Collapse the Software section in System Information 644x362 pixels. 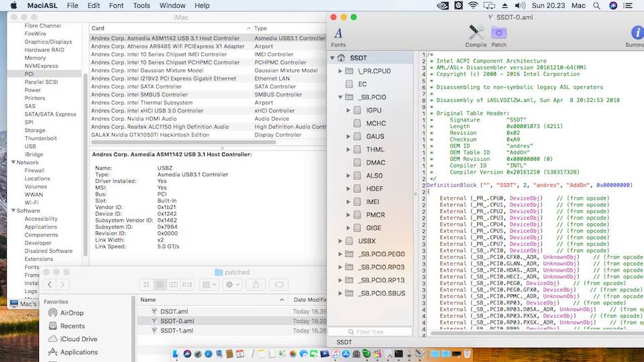pyautogui.click(x=13, y=210)
